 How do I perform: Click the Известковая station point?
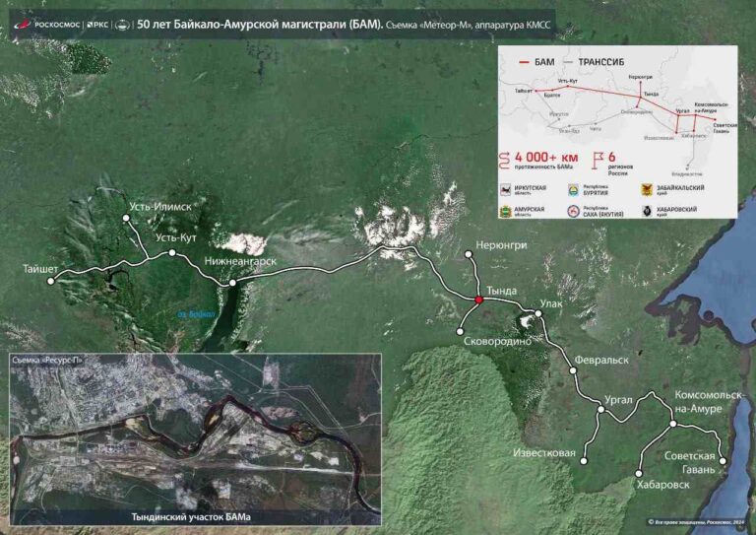pyautogui.click(x=584, y=460)
